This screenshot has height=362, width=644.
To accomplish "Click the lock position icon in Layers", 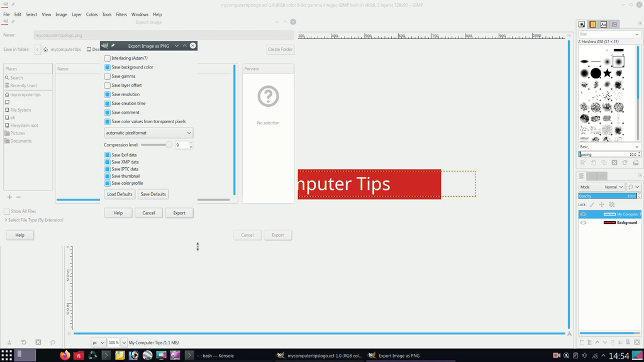I will tap(602, 204).
